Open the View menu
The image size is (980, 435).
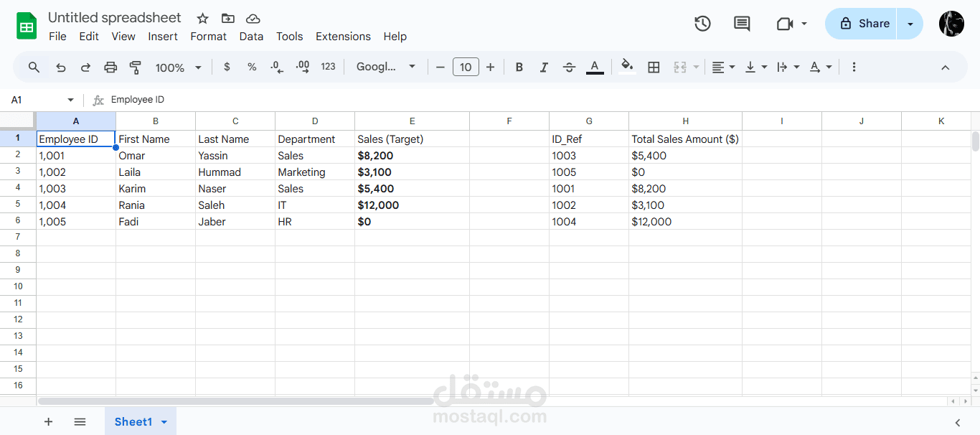123,36
